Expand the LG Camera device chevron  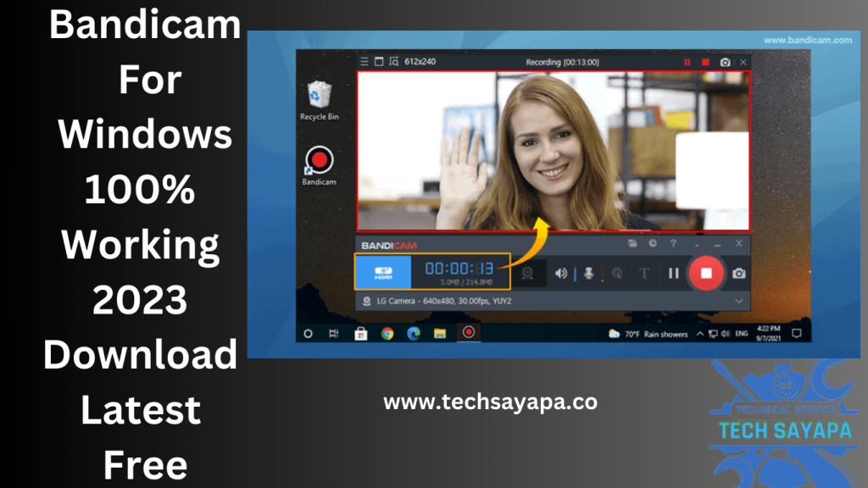point(739,302)
